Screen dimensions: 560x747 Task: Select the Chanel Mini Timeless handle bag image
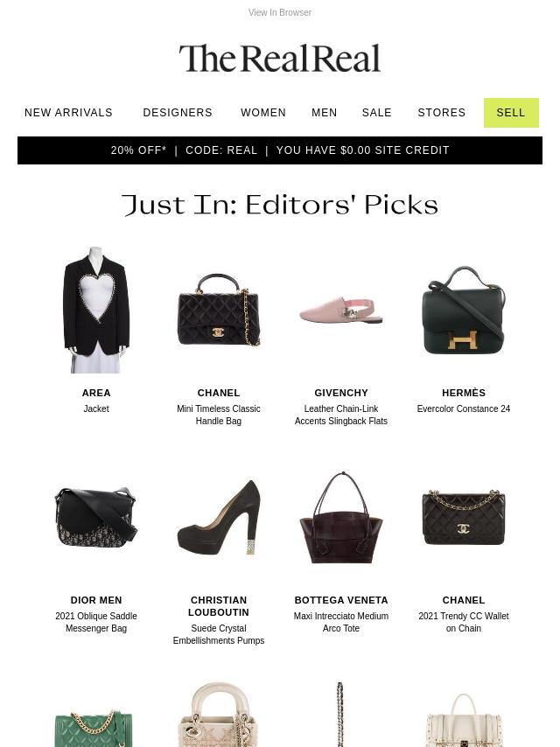click(219, 310)
